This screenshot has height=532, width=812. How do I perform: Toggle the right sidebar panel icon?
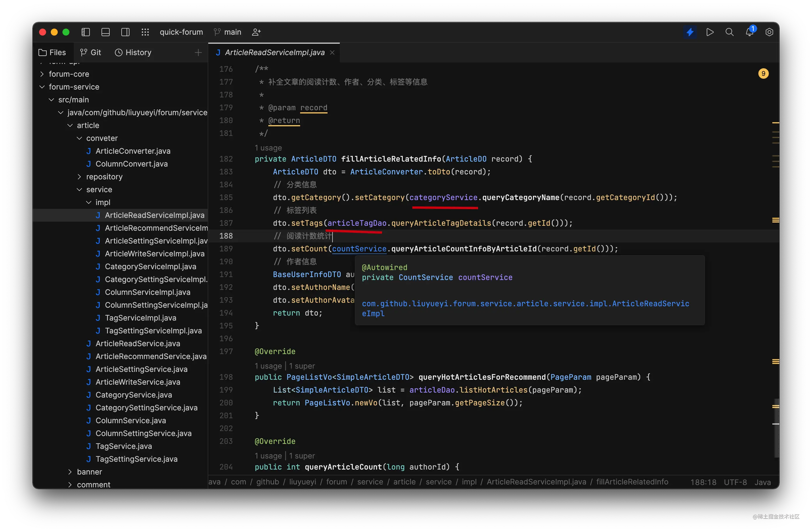(x=125, y=32)
